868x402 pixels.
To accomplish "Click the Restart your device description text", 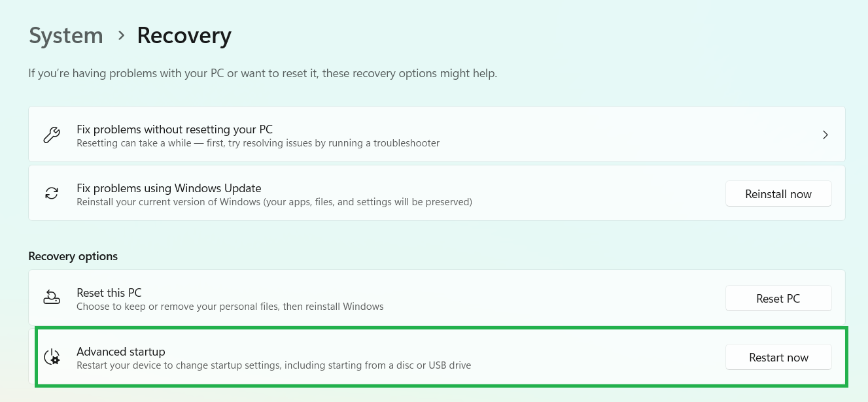I will tap(273, 365).
